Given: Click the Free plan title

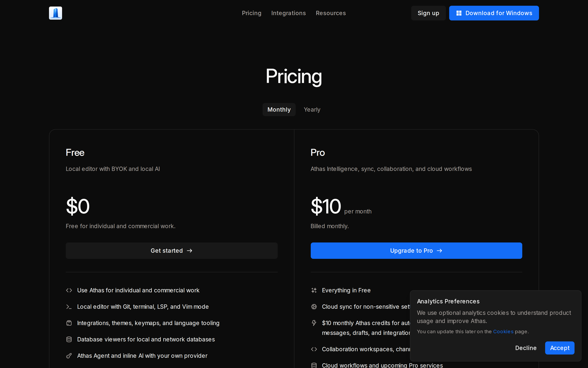Looking at the screenshot, I should (75, 153).
